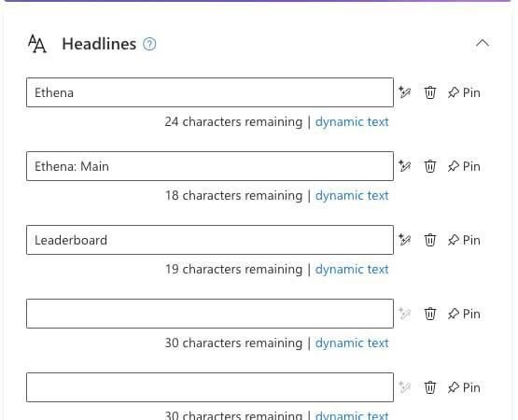Delete the Ethena headline with trash icon
518x420 pixels.
429,92
